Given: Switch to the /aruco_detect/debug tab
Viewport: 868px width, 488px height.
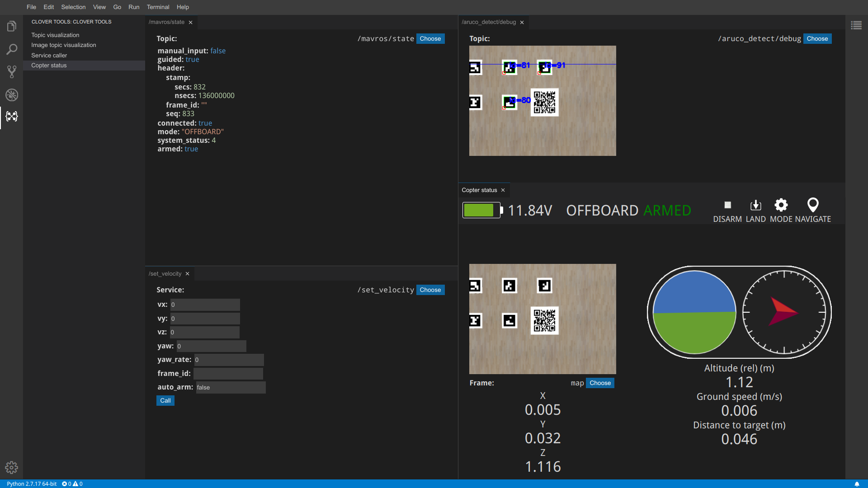Looking at the screenshot, I should pyautogui.click(x=489, y=22).
